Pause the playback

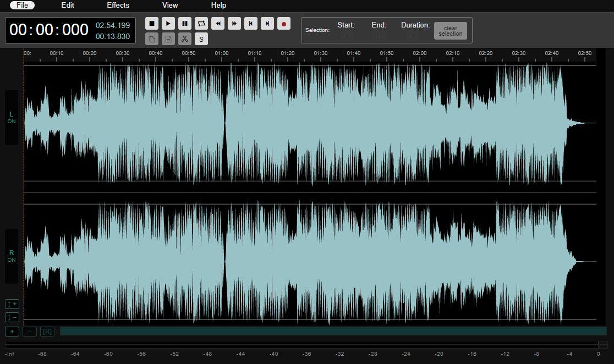(x=184, y=23)
